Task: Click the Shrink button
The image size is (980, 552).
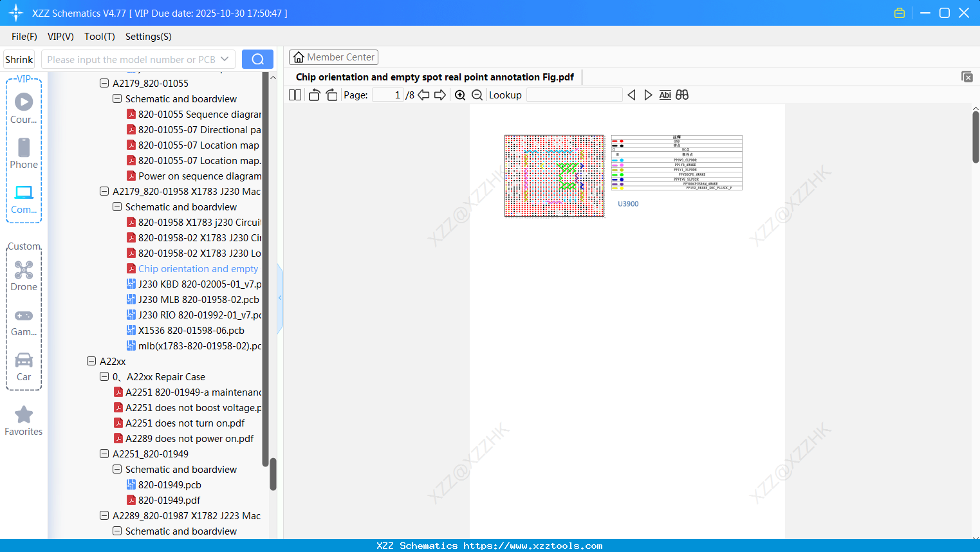Action: (x=19, y=59)
